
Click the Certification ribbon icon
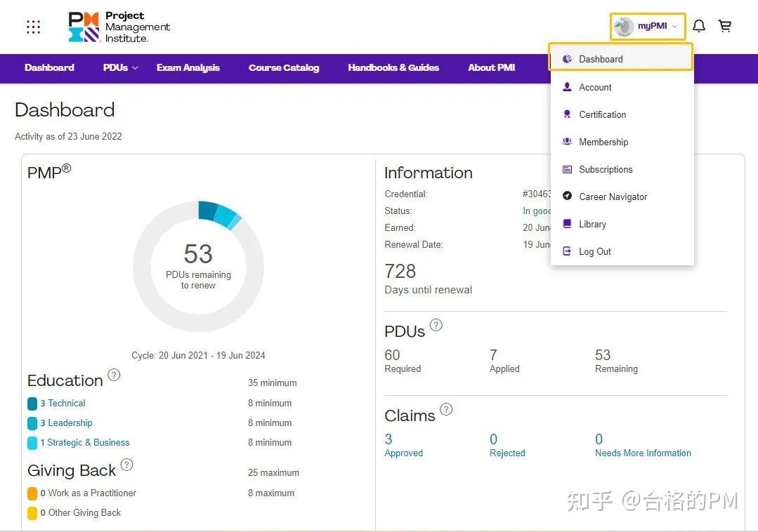567,114
